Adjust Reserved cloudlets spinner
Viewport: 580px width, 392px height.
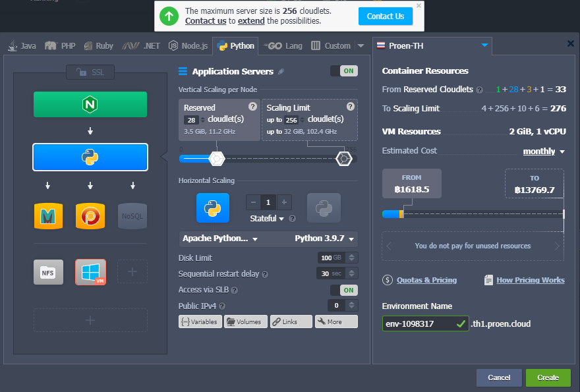(202, 120)
